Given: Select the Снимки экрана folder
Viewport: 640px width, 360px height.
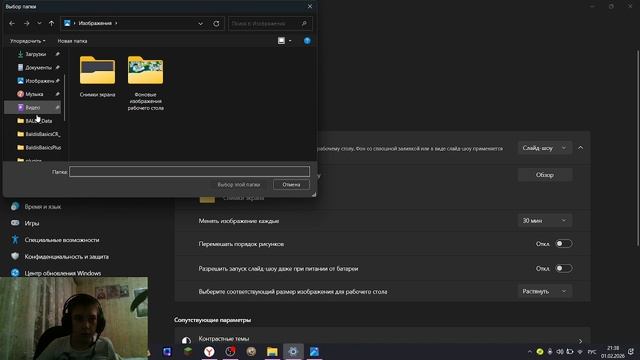Looking at the screenshot, I should tap(97, 77).
